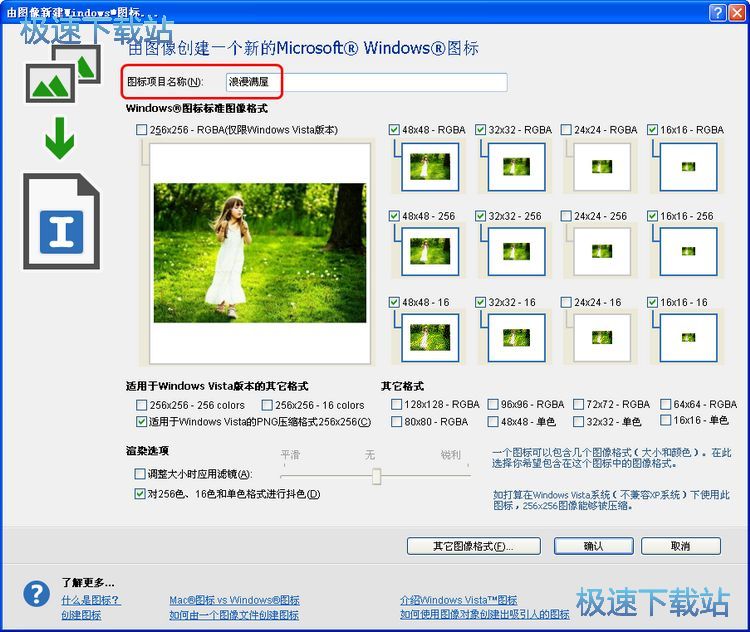The image size is (750, 632).
Task: Enable the 24x24 - 16 checkbox
Action: point(566,302)
